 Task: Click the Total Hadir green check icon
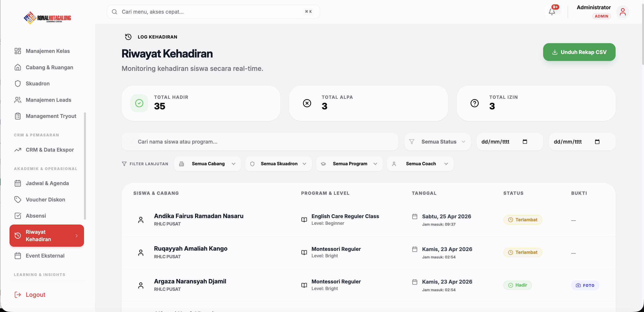coord(139,103)
